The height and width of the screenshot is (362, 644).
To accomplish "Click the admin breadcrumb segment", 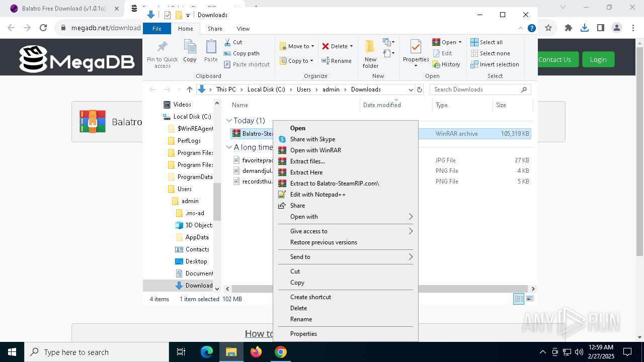I will (331, 89).
